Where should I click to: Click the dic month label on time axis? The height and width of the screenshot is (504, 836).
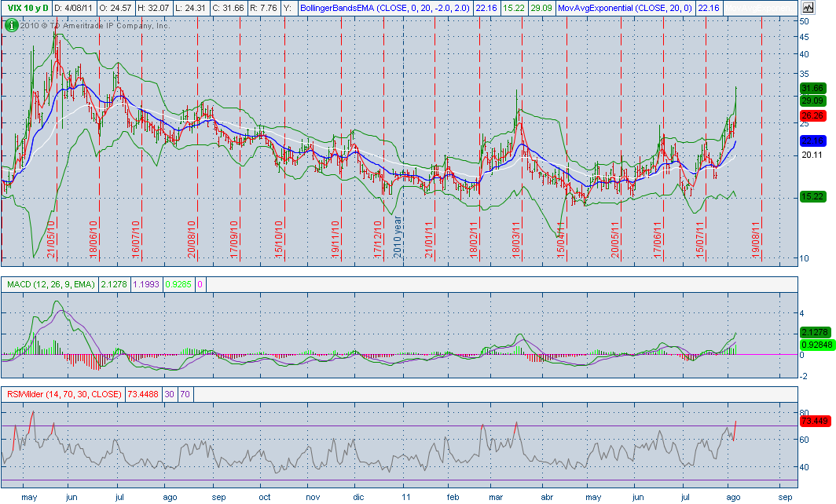click(358, 497)
